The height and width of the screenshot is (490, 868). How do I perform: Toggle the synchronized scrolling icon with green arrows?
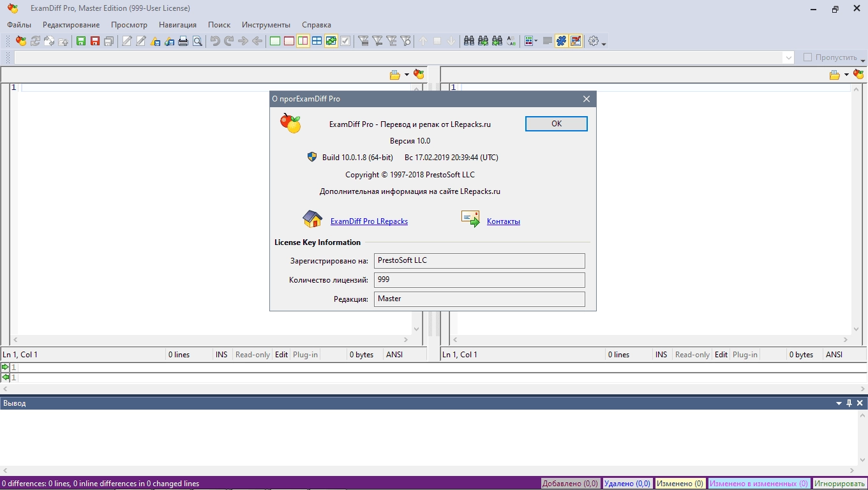pyautogui.click(x=331, y=41)
